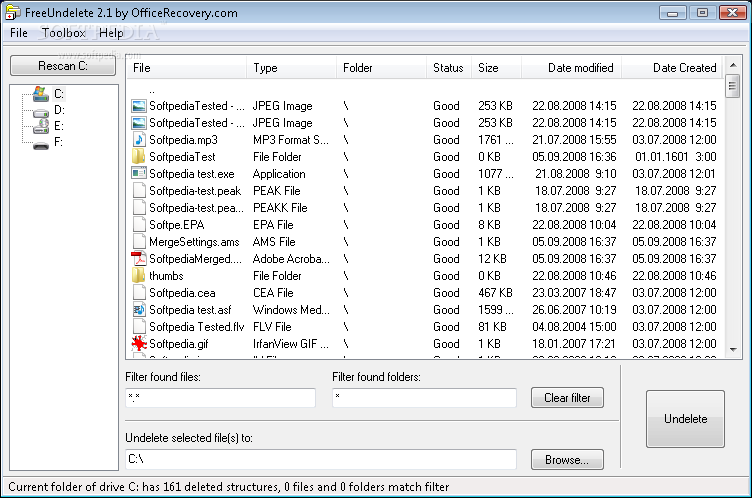752x498 pixels.
Task: Sort list by File column header
Action: point(187,68)
